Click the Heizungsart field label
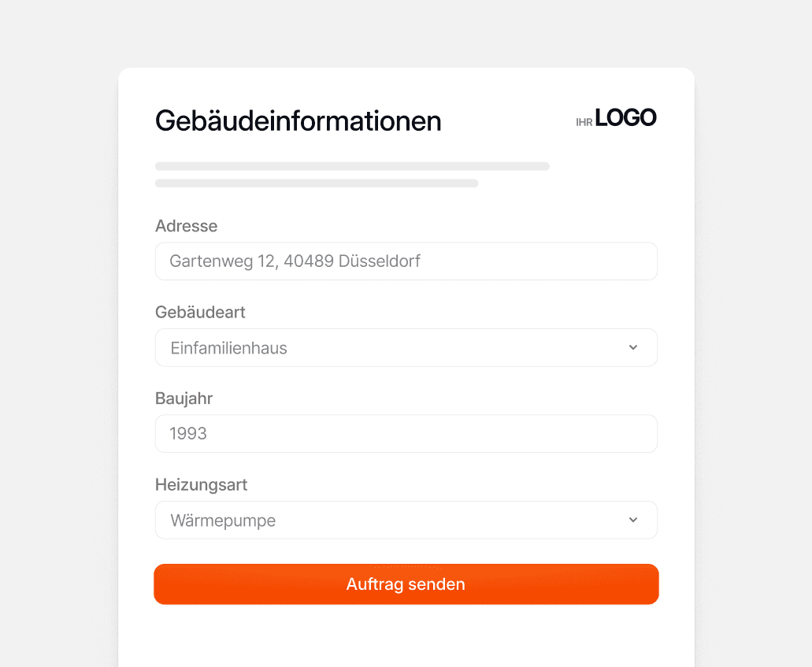The image size is (812, 667). [202, 485]
